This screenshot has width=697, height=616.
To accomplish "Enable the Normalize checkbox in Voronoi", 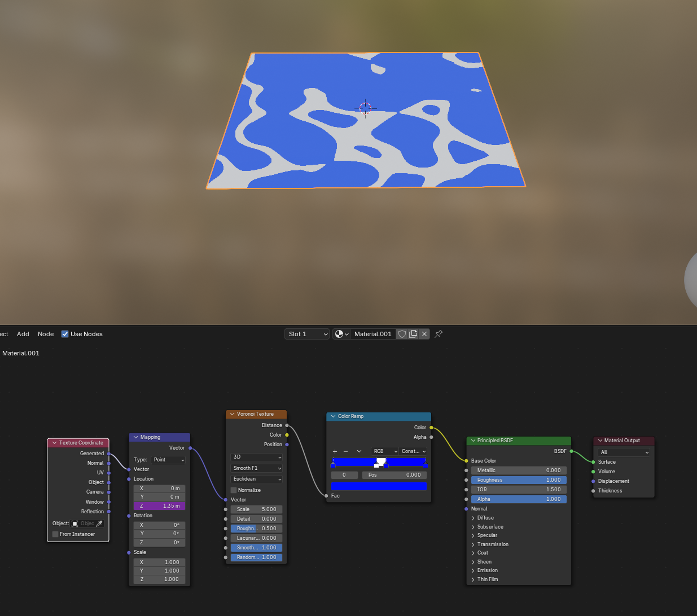I will [x=234, y=490].
